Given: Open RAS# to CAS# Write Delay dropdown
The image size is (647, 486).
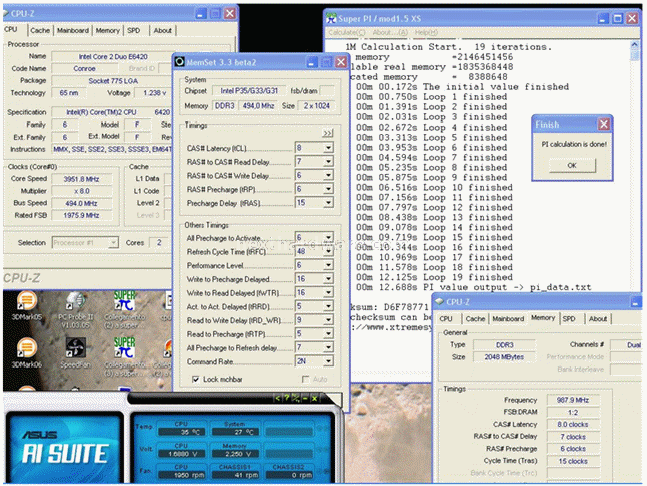Looking at the screenshot, I should tap(328, 175).
